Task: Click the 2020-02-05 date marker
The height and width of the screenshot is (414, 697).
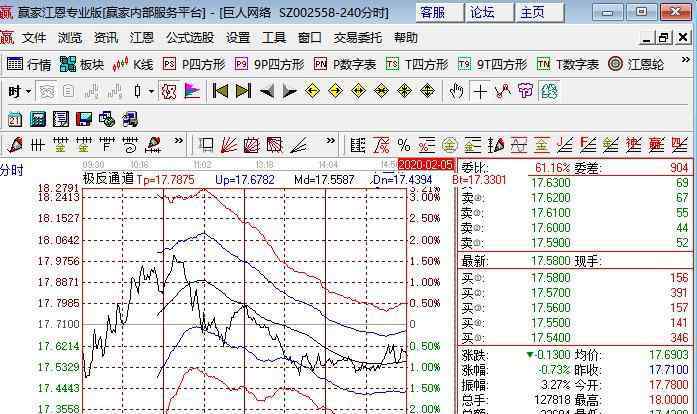Action: click(426, 165)
